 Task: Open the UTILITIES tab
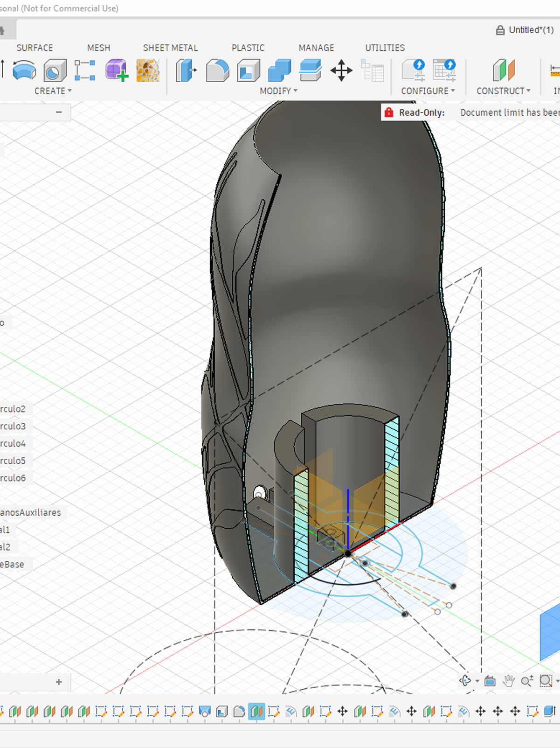coord(385,48)
